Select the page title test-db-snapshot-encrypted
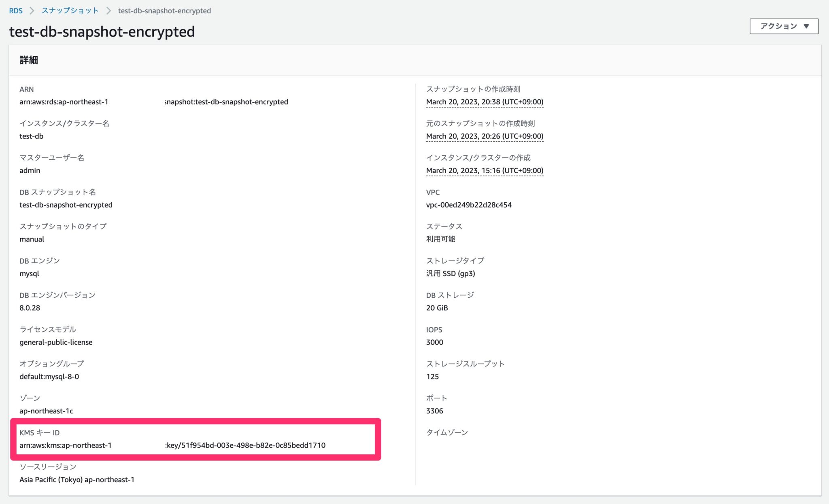This screenshot has width=829, height=504. (102, 32)
